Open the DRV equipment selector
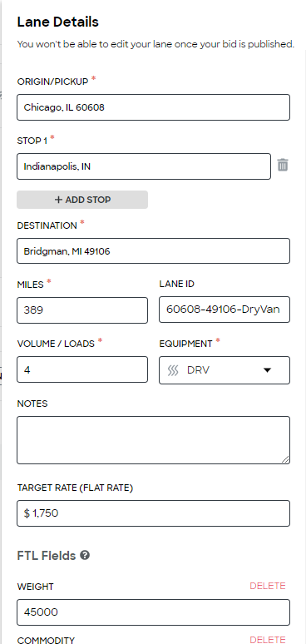The height and width of the screenshot is (644, 306). point(225,370)
